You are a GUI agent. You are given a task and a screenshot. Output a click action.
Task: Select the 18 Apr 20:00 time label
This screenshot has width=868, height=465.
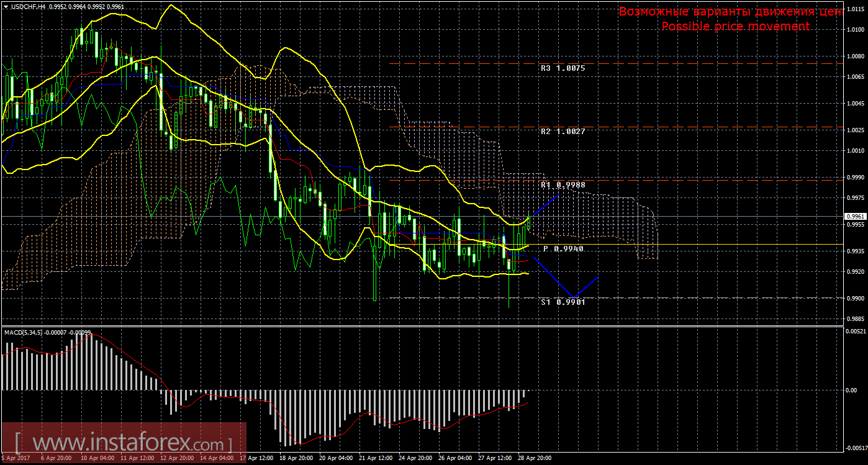click(x=296, y=458)
